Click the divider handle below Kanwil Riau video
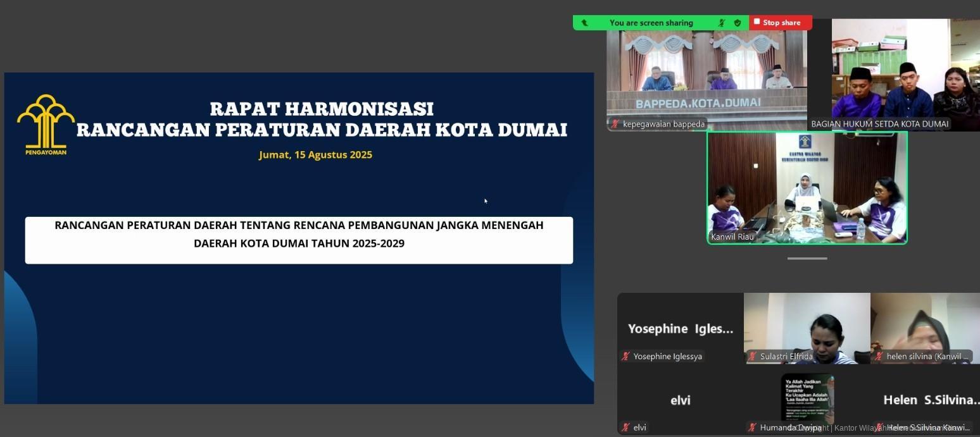Viewport: 980px width, 437px height. (807, 259)
